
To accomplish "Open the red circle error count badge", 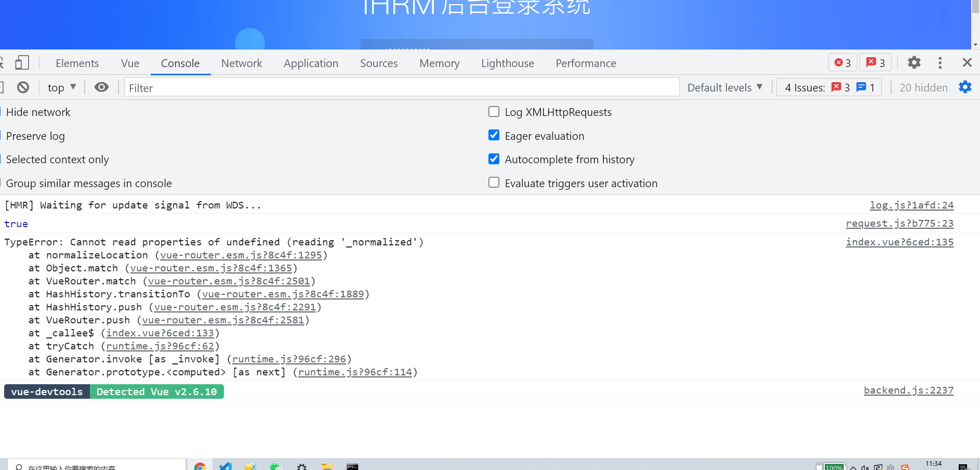I will pyautogui.click(x=842, y=63).
